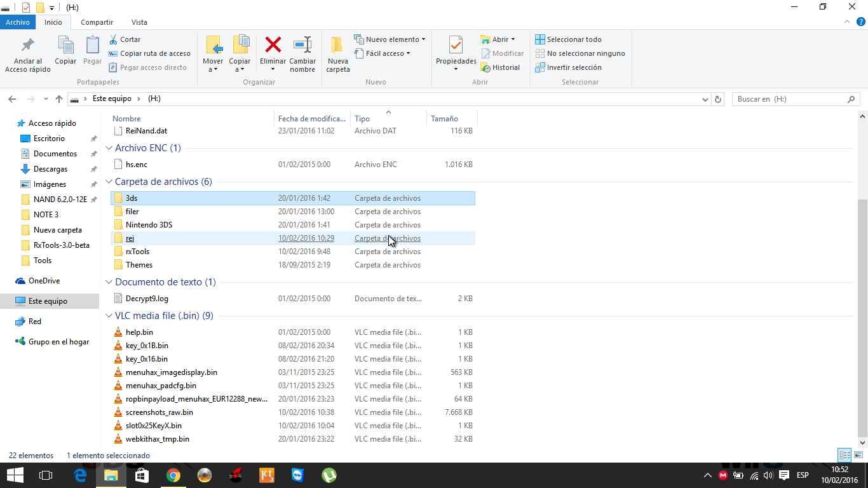Select the rxTools folder
Screen dimensions: 868x488
137,252
